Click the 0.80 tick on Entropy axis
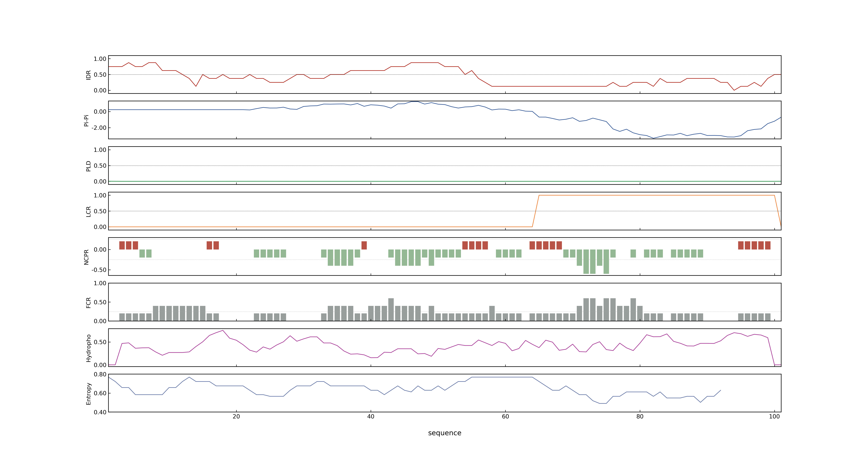868x463 pixels. pos(100,374)
